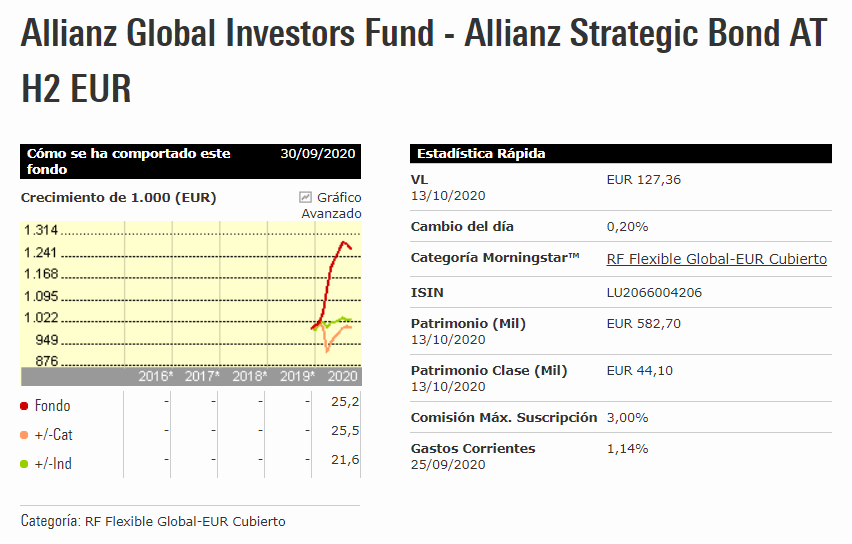The height and width of the screenshot is (544, 852).
Task: Click the Gráfico Avanzado chart icon
Action: click(306, 197)
